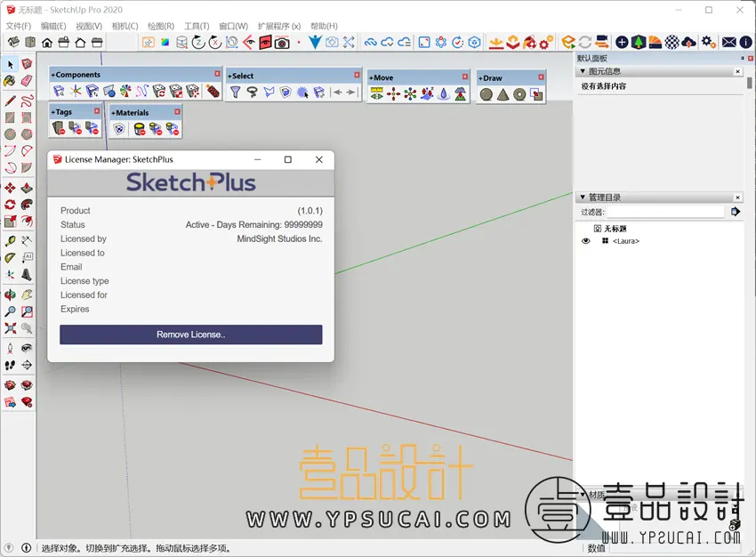Image resolution: width=756 pixels, height=557 pixels.
Task: Select the Make Component tool
Action: point(27,64)
